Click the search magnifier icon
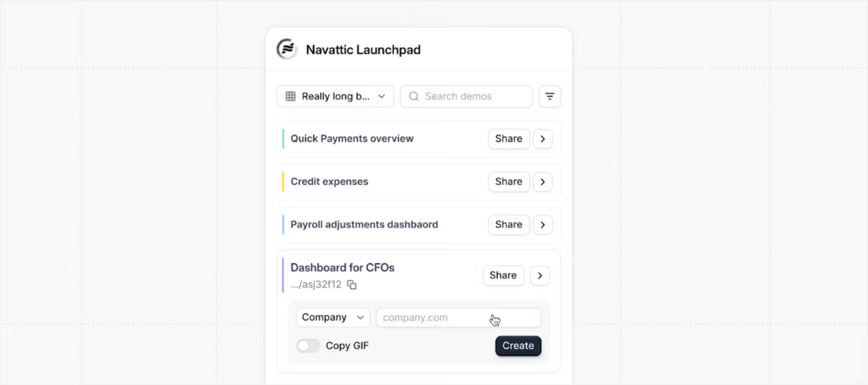This screenshot has width=868, height=385. 414,96
